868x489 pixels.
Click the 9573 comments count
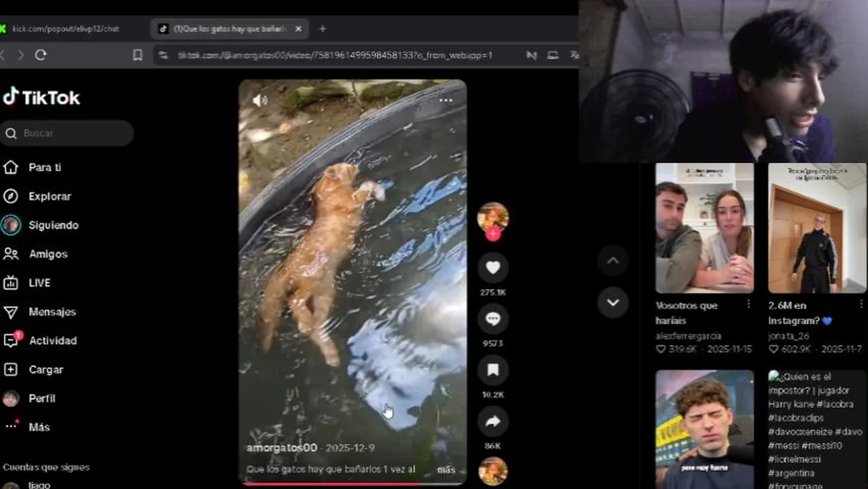pyautogui.click(x=493, y=343)
